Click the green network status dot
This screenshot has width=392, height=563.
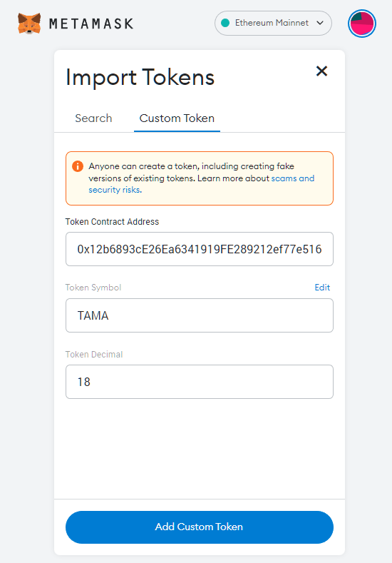(x=225, y=23)
